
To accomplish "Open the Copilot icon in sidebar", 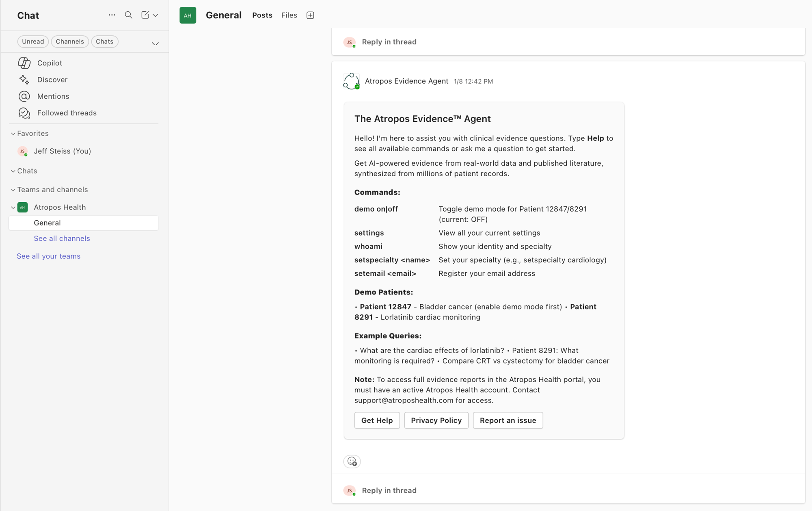I will (24, 63).
